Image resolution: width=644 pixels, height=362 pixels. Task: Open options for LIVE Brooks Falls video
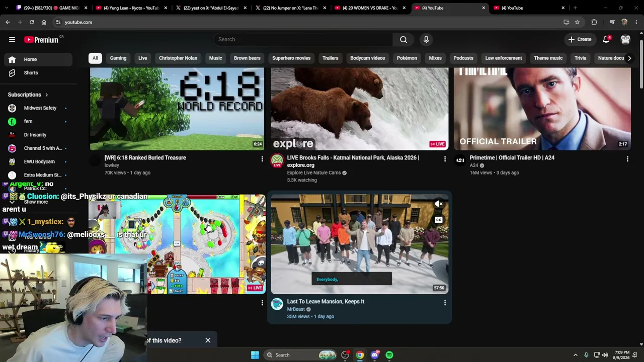click(x=445, y=159)
